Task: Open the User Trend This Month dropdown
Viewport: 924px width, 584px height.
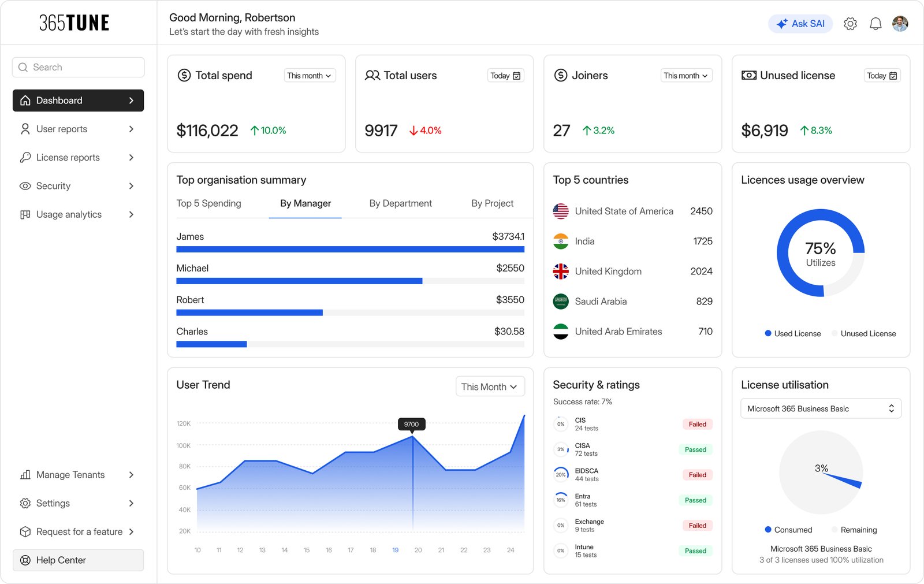Action: (x=490, y=387)
